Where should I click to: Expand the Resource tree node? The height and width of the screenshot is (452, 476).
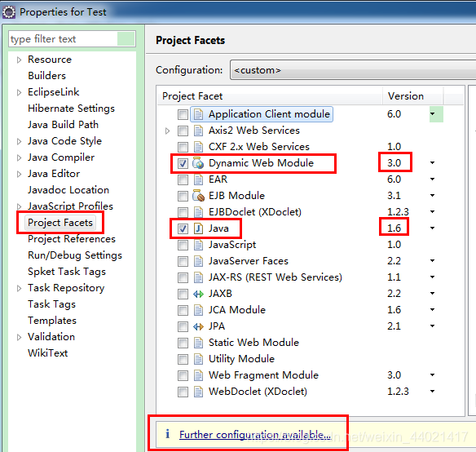(19, 60)
